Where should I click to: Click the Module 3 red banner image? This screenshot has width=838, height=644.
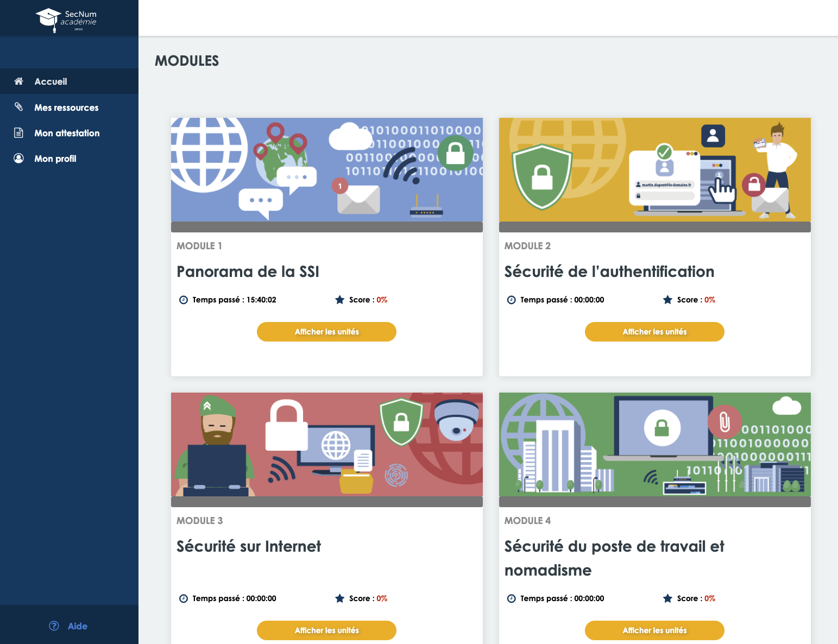(326, 444)
